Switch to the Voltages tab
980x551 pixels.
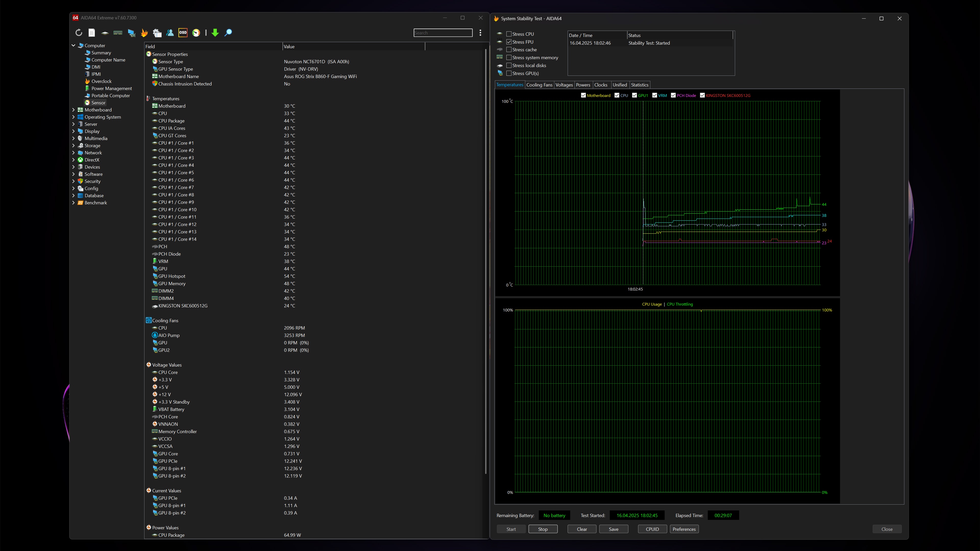pyautogui.click(x=564, y=85)
